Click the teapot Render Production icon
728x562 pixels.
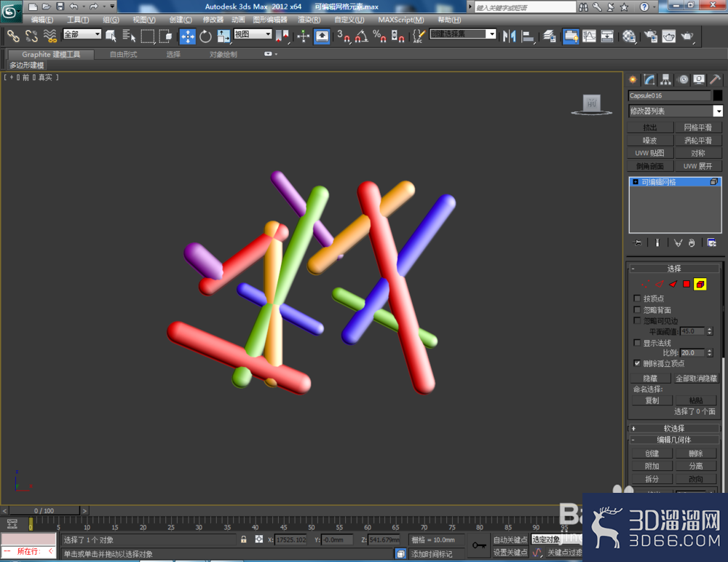[x=687, y=36]
